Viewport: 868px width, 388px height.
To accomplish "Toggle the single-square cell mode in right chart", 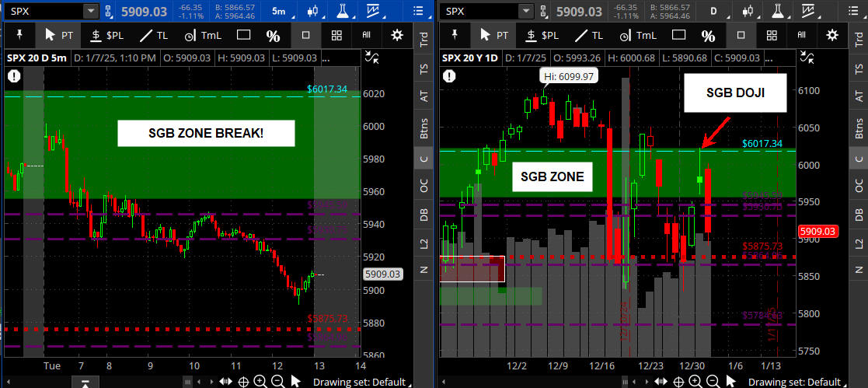I will 741,36.
